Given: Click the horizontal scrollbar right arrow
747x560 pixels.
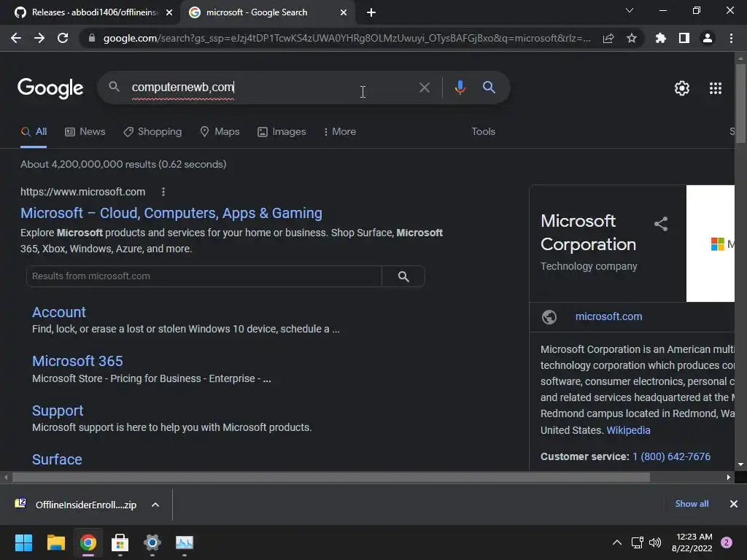Looking at the screenshot, I should click(x=729, y=477).
